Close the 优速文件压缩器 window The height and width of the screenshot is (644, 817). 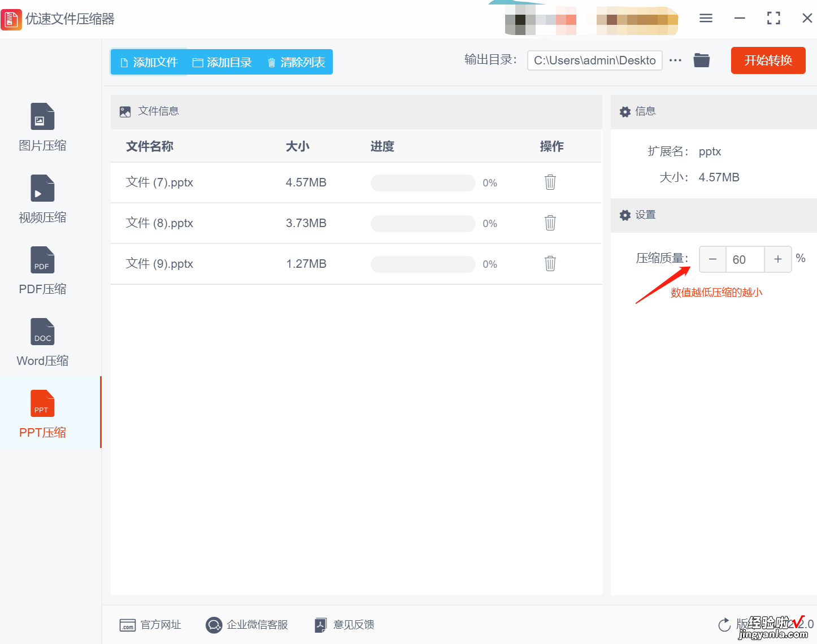tap(807, 18)
